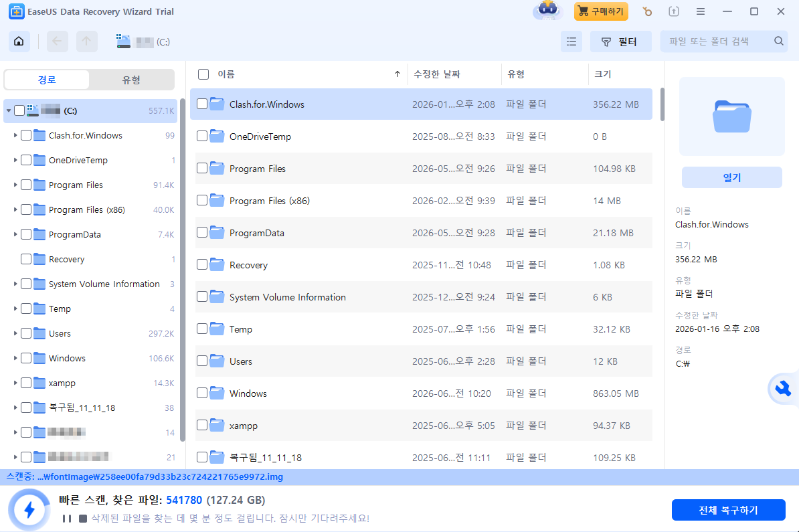799x532 pixels.
Task: Go to the home screen icon
Action: [x=19, y=41]
